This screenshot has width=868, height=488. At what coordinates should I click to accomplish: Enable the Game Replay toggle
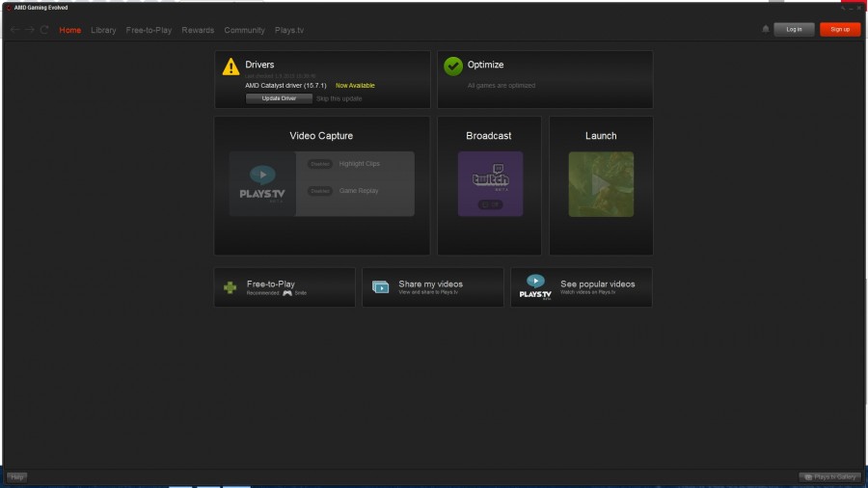pyautogui.click(x=319, y=191)
